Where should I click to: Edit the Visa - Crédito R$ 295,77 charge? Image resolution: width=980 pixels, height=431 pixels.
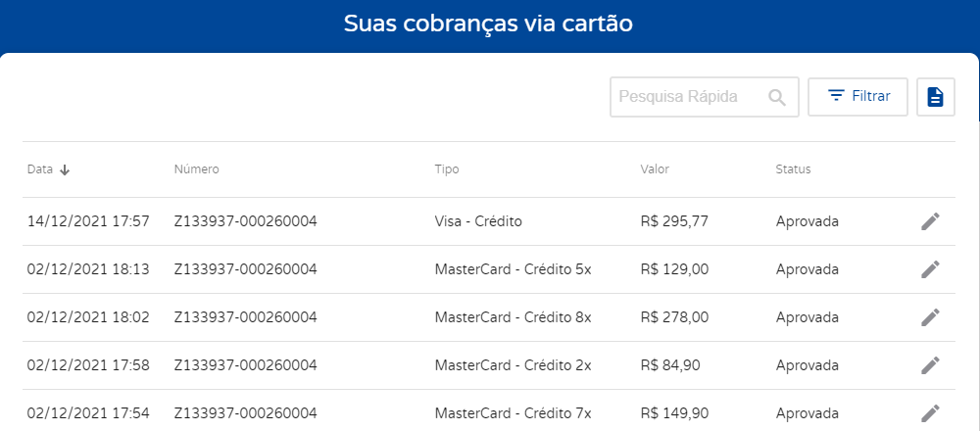pos(930,221)
